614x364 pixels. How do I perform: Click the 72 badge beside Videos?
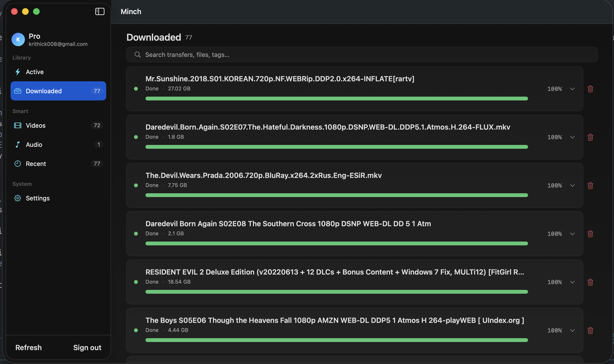[97, 126]
